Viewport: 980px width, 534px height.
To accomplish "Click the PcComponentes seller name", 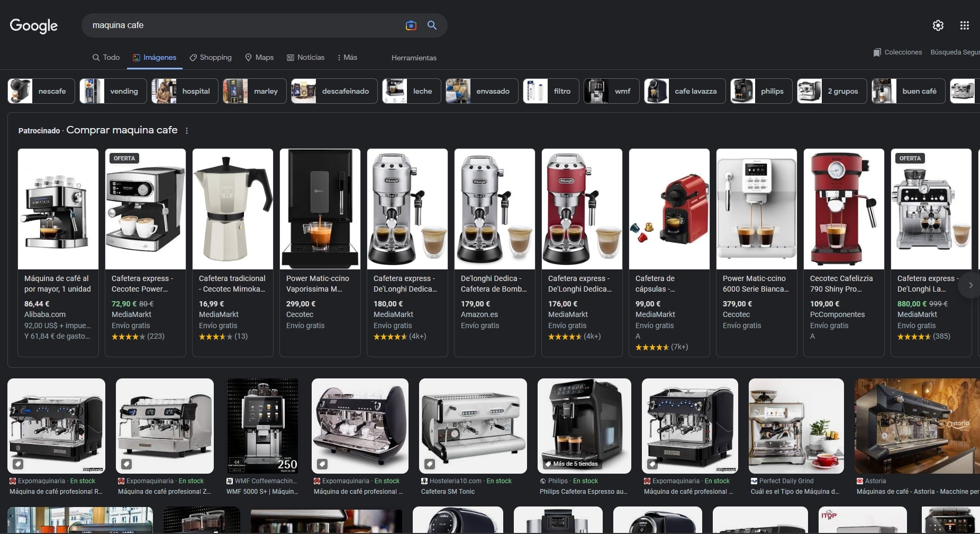I will (838, 314).
